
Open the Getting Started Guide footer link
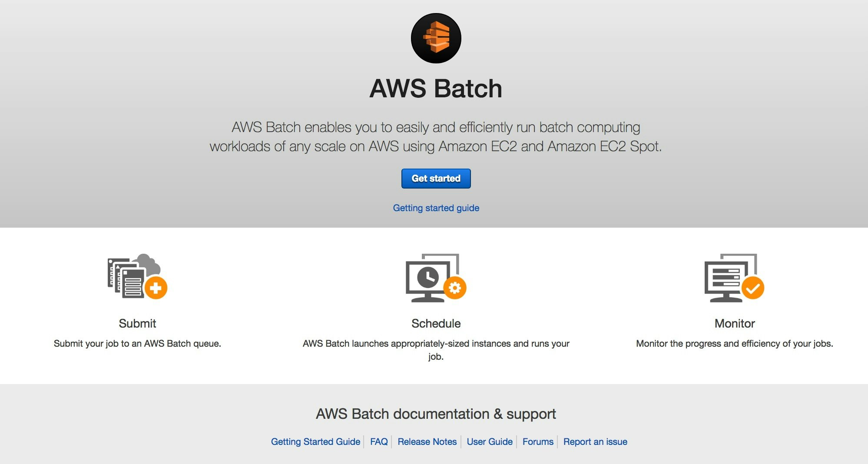pyautogui.click(x=315, y=442)
